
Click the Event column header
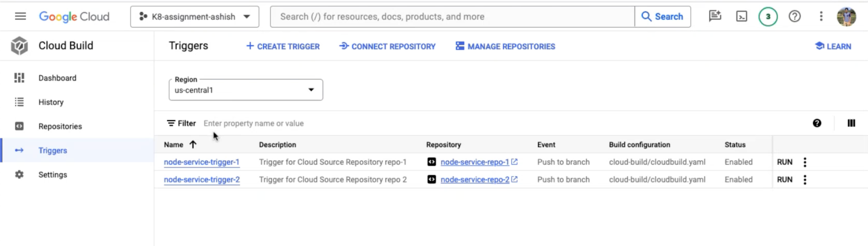546,145
